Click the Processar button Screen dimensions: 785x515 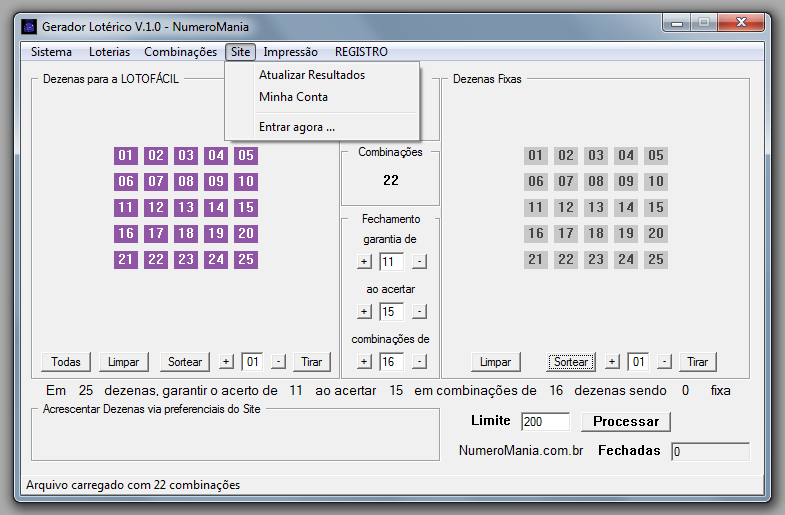pyautogui.click(x=626, y=421)
